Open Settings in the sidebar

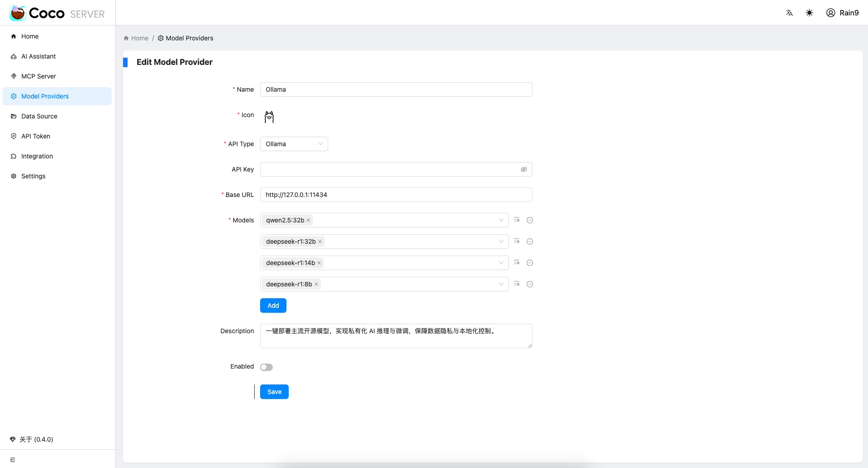pos(57,176)
